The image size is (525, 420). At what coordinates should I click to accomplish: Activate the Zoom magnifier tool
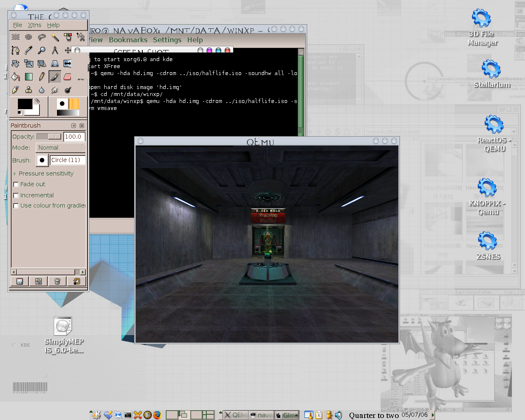coord(42,50)
